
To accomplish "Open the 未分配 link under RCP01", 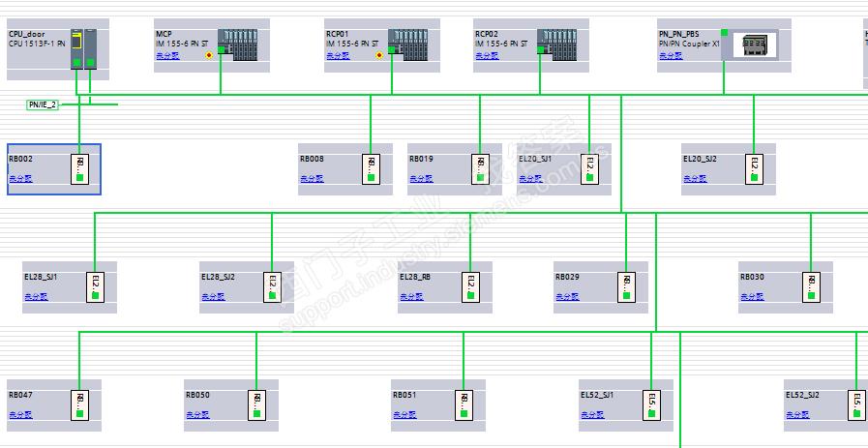I will tap(338, 56).
